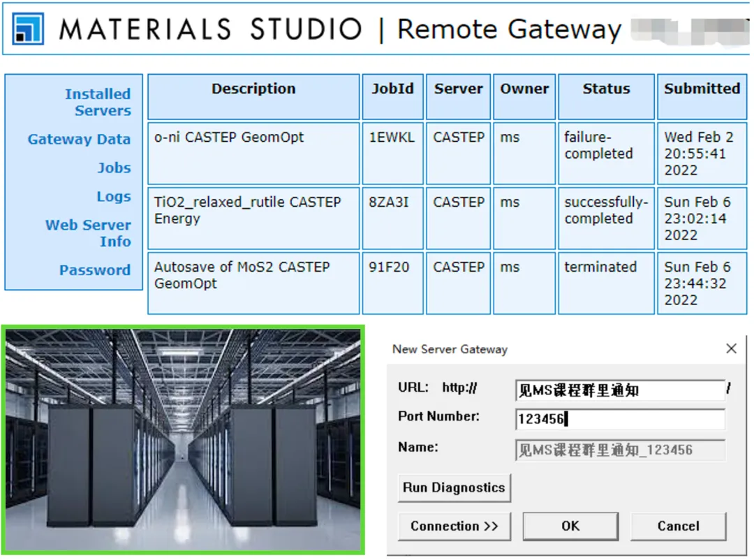Click the 'ms' owner cell for job 1EWKL
This screenshot has height=560, width=754.
[524, 154]
